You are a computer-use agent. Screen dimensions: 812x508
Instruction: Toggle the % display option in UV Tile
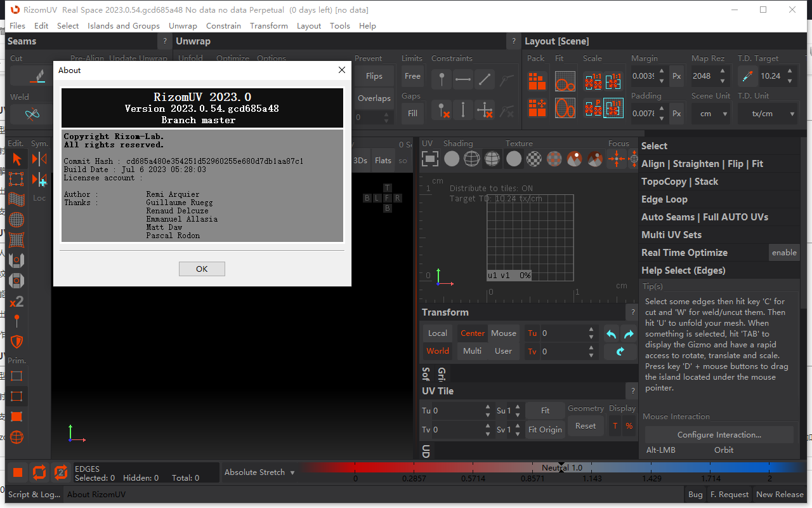pos(629,426)
